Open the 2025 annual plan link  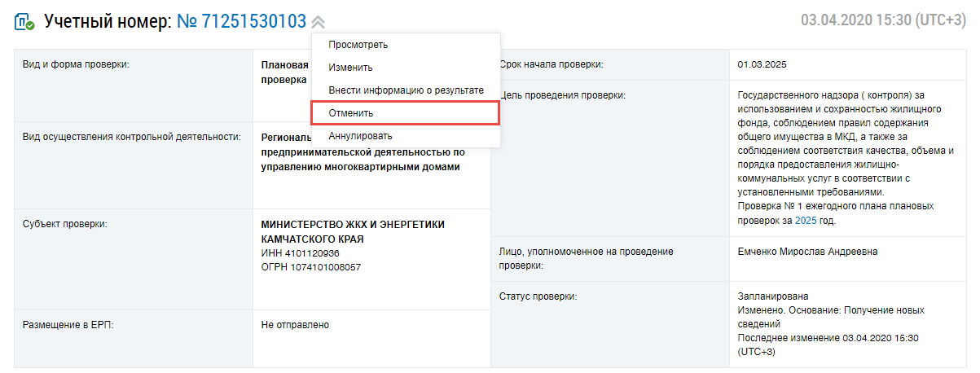[x=805, y=221]
